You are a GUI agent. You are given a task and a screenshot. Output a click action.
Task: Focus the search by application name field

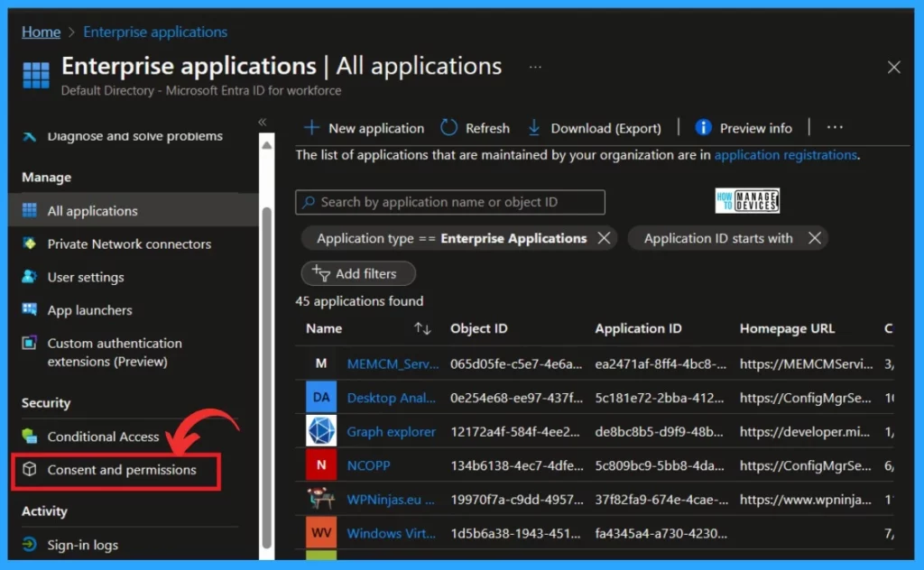click(449, 202)
